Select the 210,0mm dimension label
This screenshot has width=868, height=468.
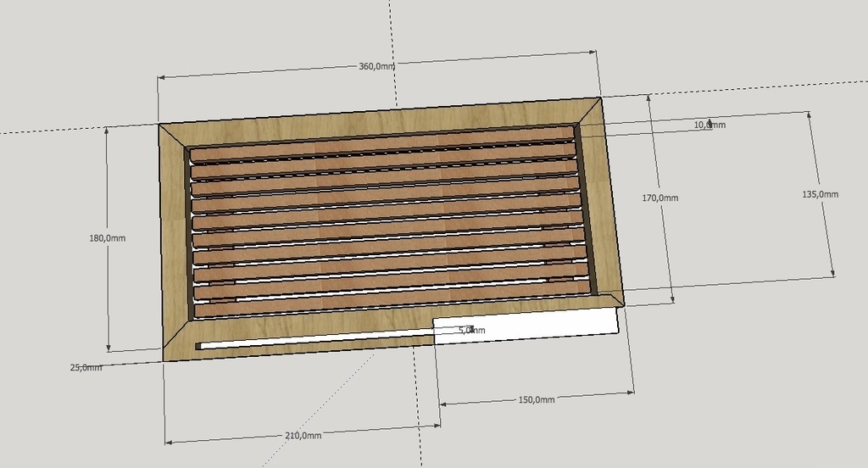pos(303,435)
